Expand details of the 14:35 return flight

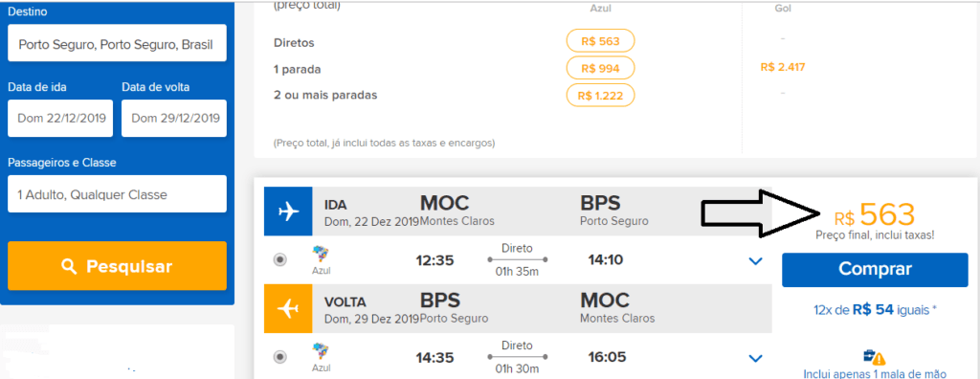(756, 358)
